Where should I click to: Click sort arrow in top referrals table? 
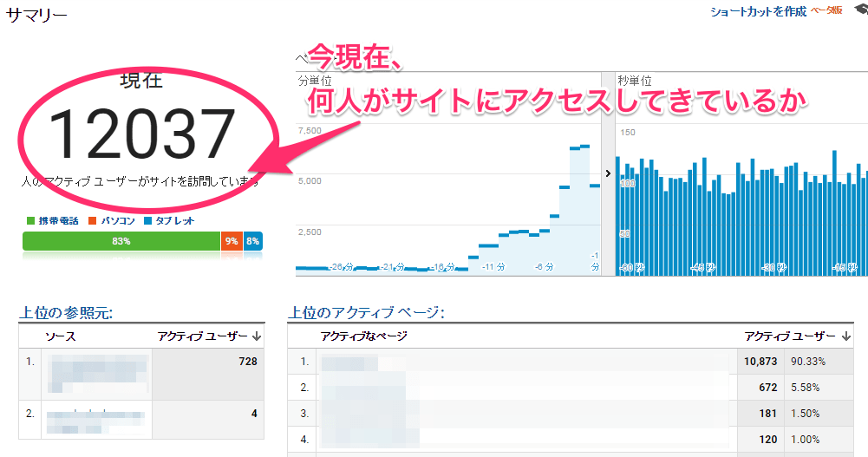coord(257,336)
